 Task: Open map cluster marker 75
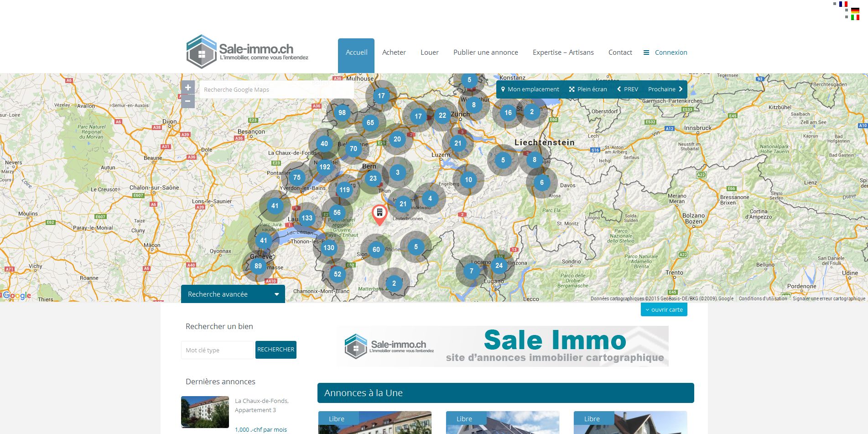click(297, 178)
